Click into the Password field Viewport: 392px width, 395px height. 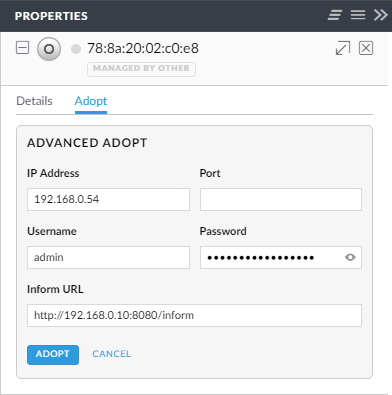[272, 257]
